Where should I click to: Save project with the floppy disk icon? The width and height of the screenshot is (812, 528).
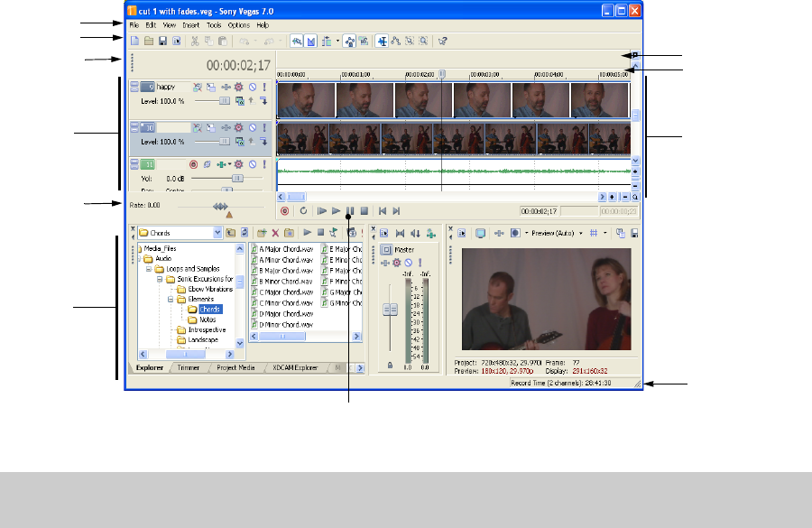click(162, 41)
